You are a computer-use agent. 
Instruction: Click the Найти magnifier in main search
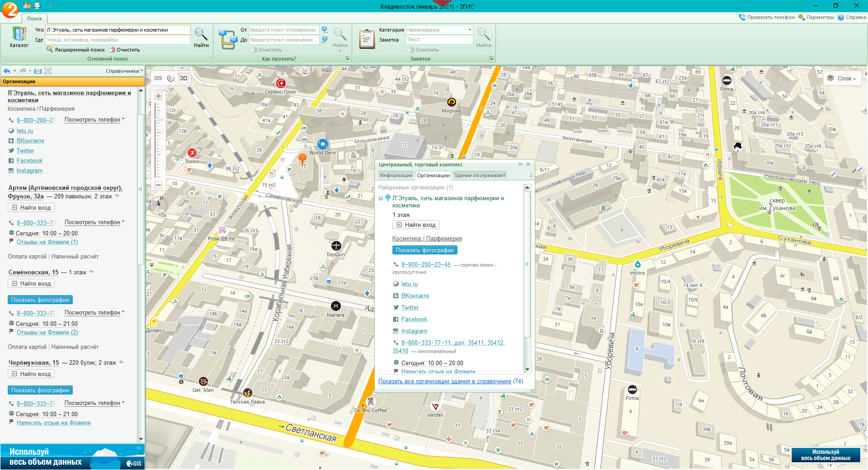coord(201,38)
